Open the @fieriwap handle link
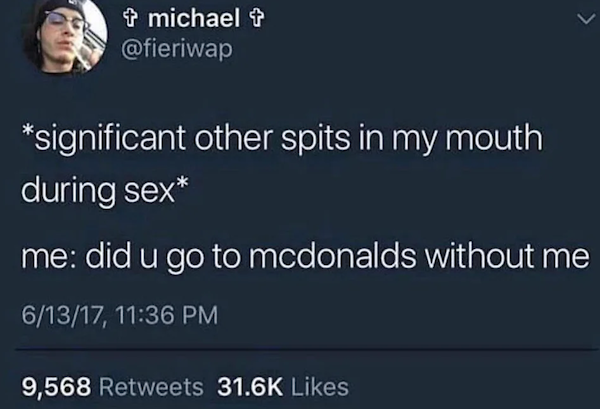This screenshot has height=409, width=600. pos(176,49)
